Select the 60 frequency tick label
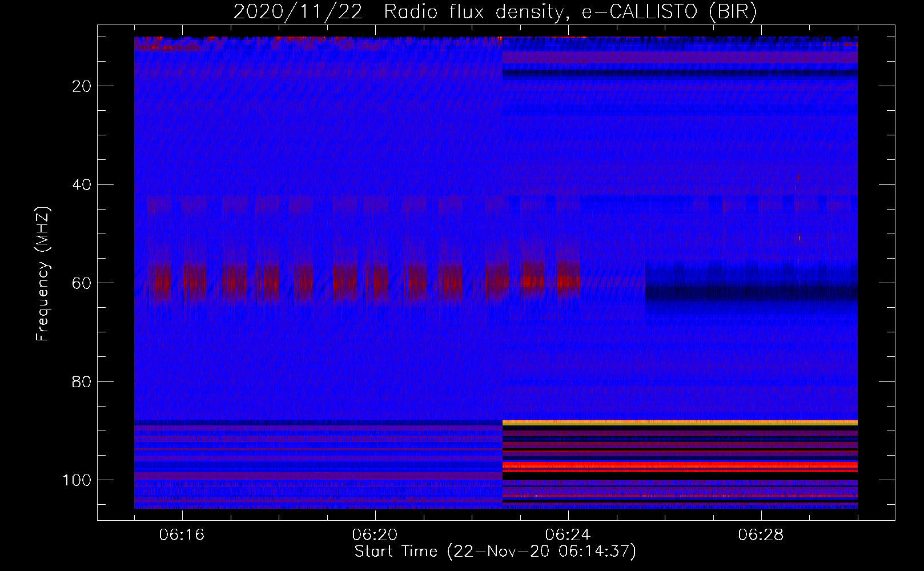This screenshot has height=571, width=924. pyautogui.click(x=81, y=283)
